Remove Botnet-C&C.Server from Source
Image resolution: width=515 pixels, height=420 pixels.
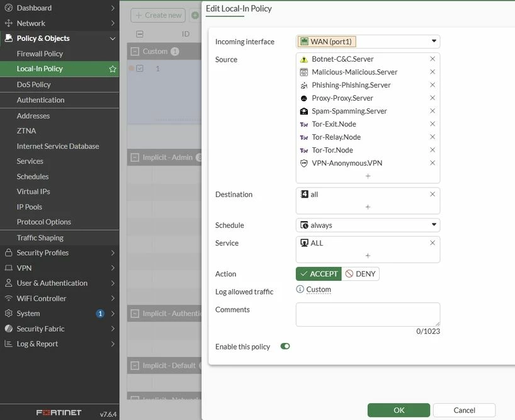[x=433, y=59]
